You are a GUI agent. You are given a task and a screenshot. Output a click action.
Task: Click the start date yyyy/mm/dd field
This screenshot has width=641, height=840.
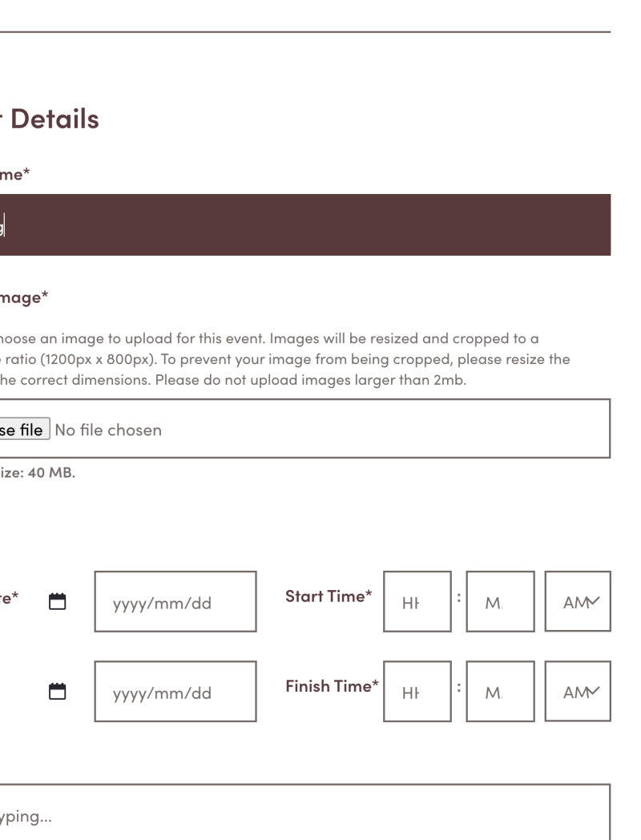point(175,601)
